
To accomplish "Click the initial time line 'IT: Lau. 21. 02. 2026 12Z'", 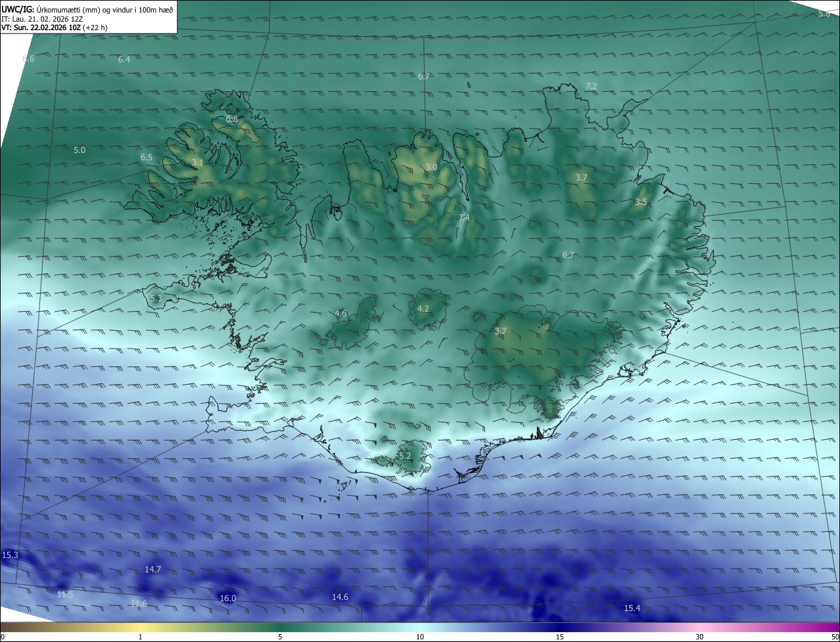I will click(43, 18).
